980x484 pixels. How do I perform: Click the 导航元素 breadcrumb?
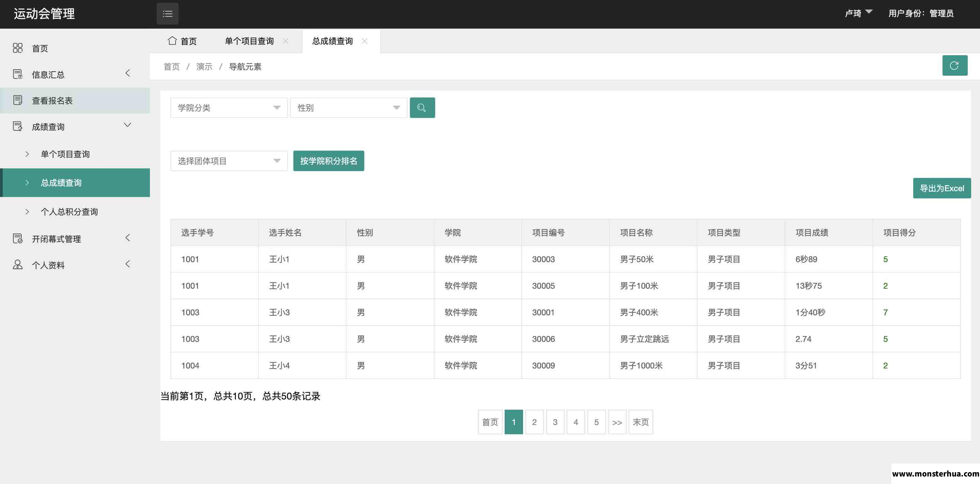point(245,66)
